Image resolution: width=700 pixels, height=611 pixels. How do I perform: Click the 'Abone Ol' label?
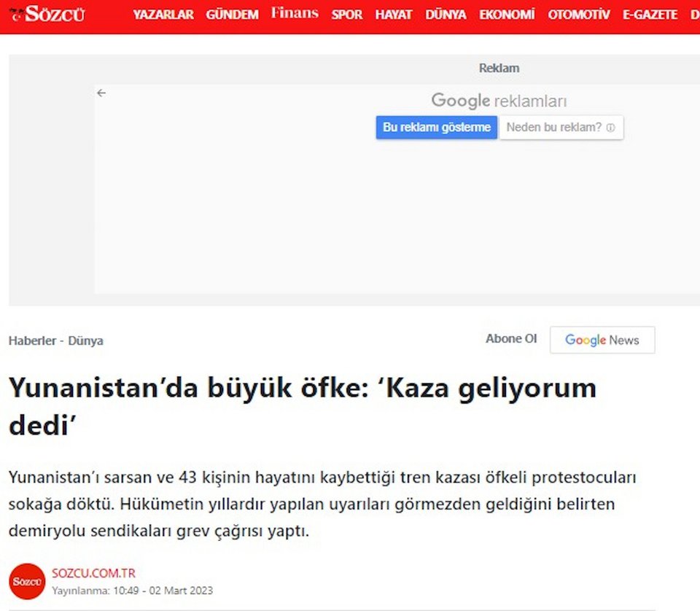coord(511,339)
